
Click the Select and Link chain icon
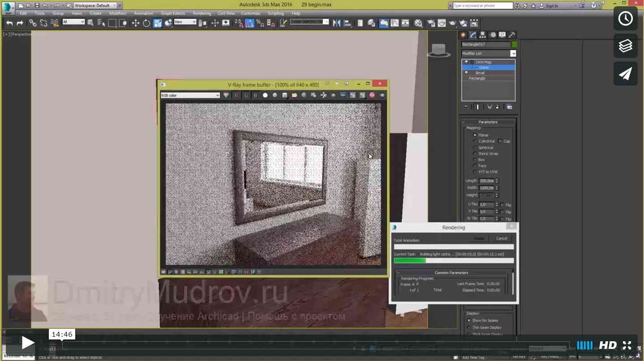tap(33, 23)
